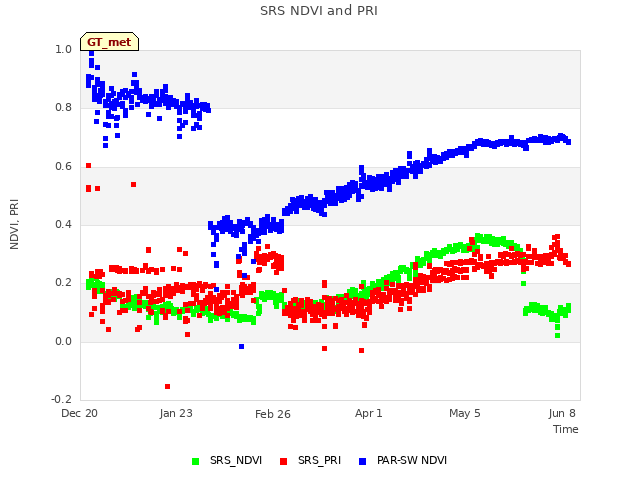
Task: Click the green SRS_NDVI legend swatch
Action: coord(196,461)
